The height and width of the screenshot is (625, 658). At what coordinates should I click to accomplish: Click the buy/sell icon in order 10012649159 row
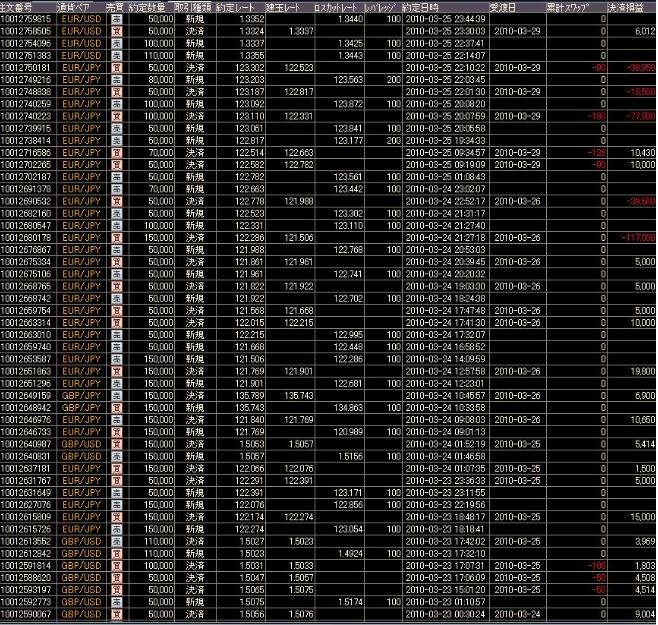116,396
